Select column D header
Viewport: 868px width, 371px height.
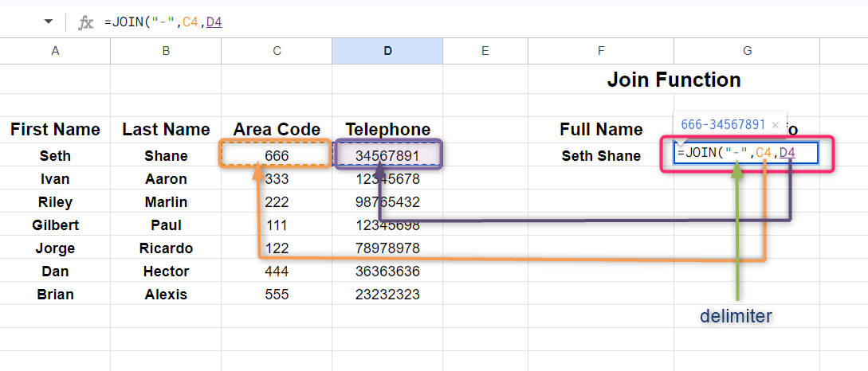(x=387, y=51)
